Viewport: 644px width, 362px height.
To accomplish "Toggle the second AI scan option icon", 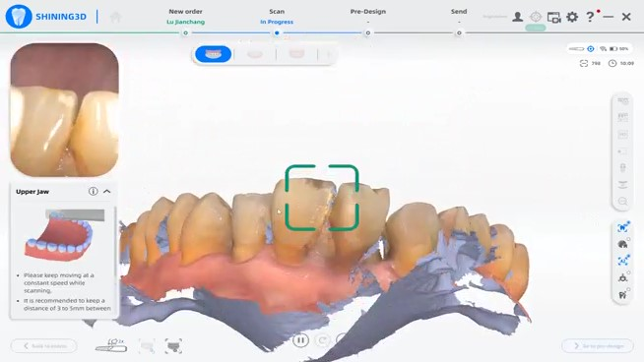I will tap(622, 261).
